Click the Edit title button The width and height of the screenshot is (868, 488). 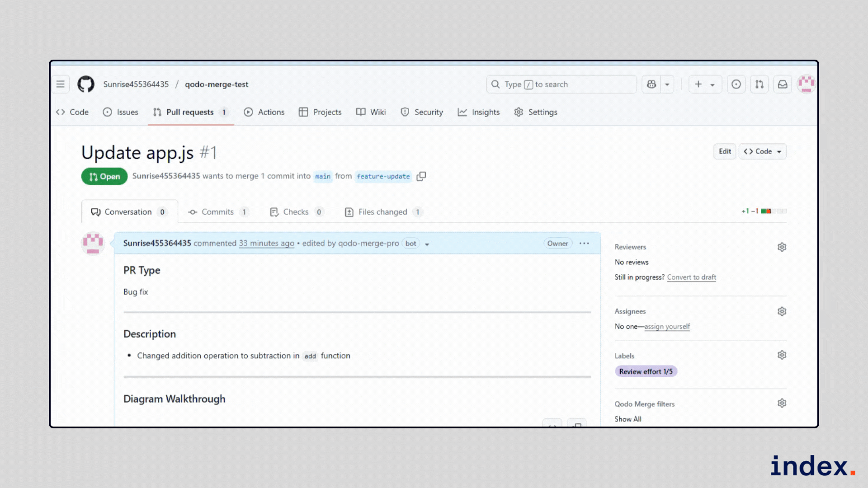(x=725, y=151)
